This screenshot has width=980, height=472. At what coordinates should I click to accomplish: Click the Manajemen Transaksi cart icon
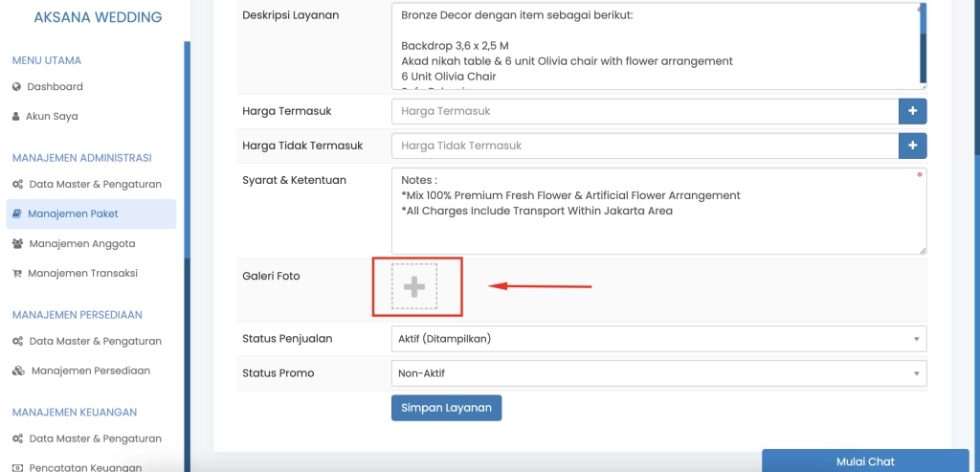pyautogui.click(x=16, y=274)
